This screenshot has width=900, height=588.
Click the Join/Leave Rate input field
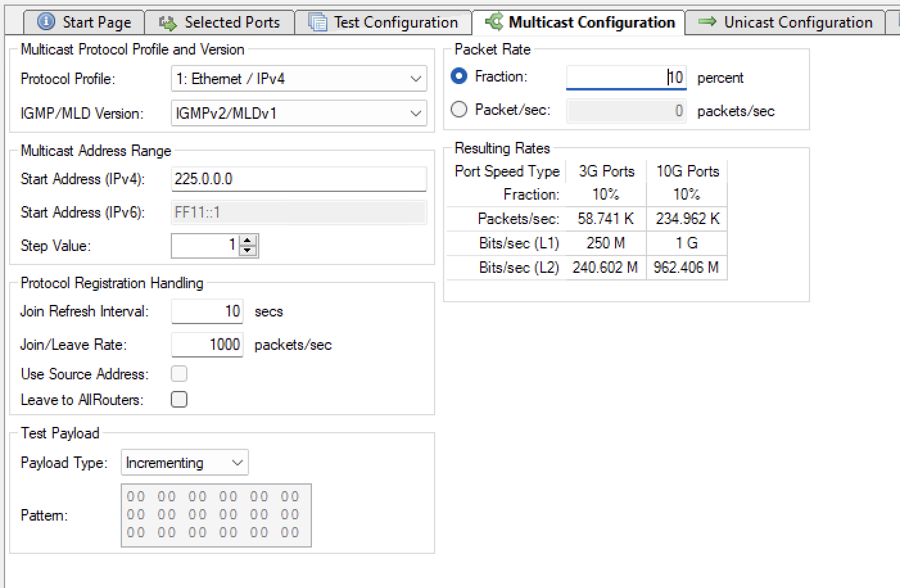point(207,345)
